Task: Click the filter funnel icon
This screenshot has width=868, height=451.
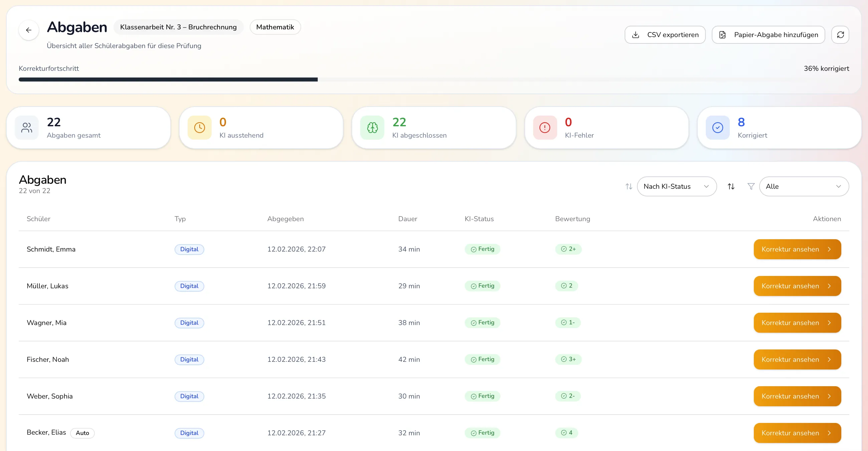Action: click(x=751, y=186)
